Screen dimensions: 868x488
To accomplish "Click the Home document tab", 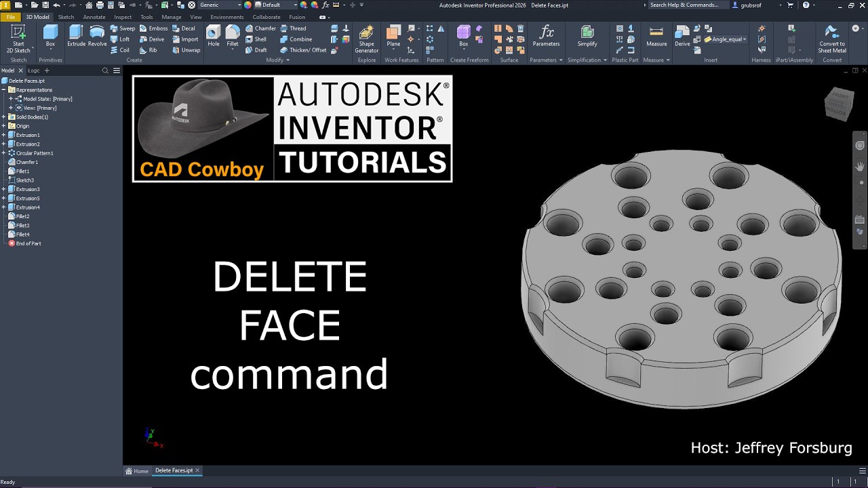I will pos(137,471).
